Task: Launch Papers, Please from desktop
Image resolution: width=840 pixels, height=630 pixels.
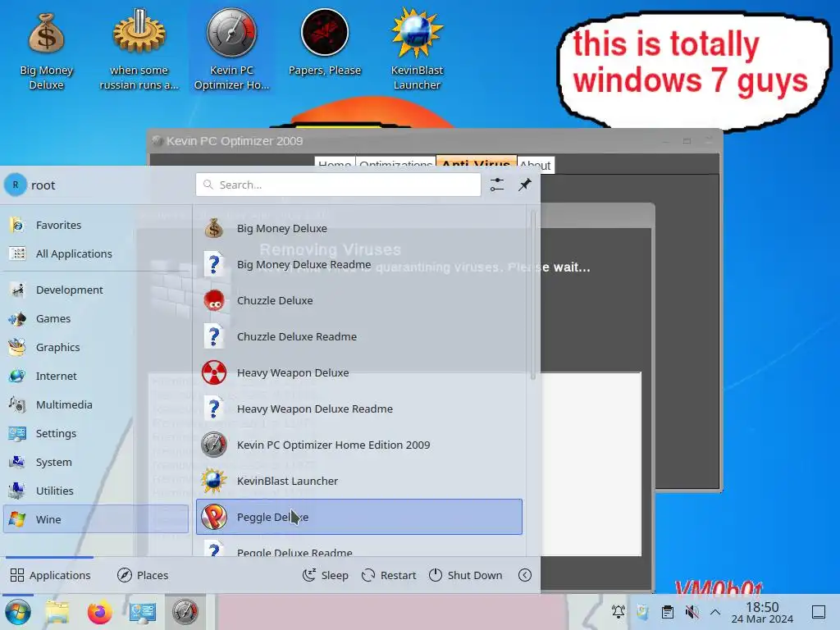Action: (x=325, y=43)
